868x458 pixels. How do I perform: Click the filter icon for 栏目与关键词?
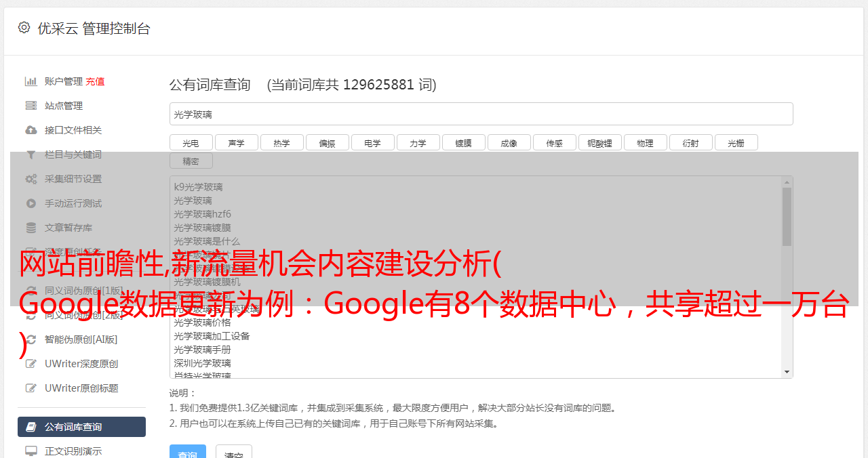pyautogui.click(x=31, y=154)
